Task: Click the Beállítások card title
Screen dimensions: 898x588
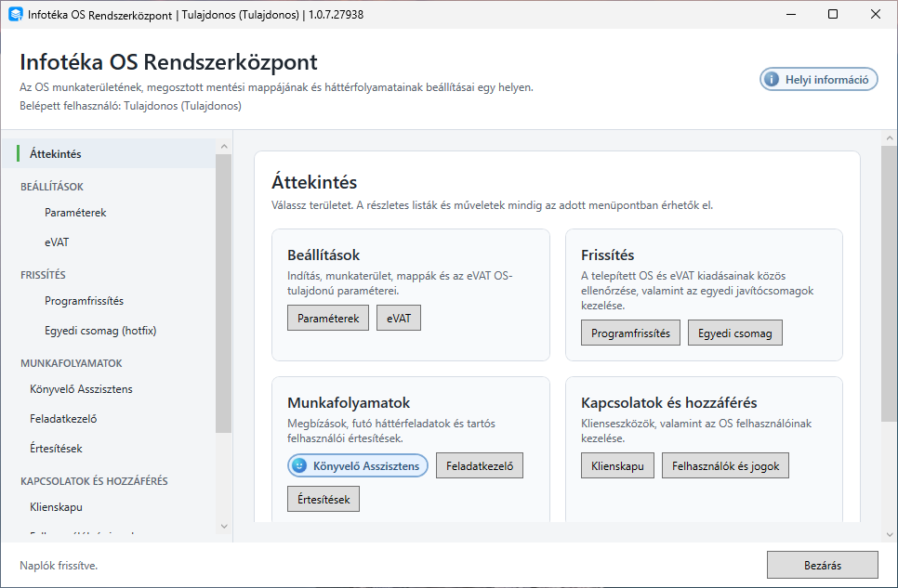Action: 324,255
